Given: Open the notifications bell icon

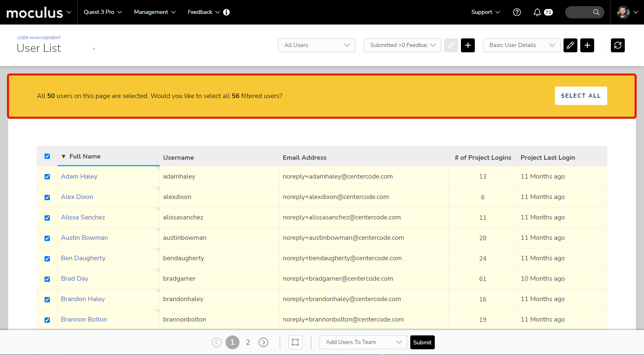Looking at the screenshot, I should click(537, 12).
